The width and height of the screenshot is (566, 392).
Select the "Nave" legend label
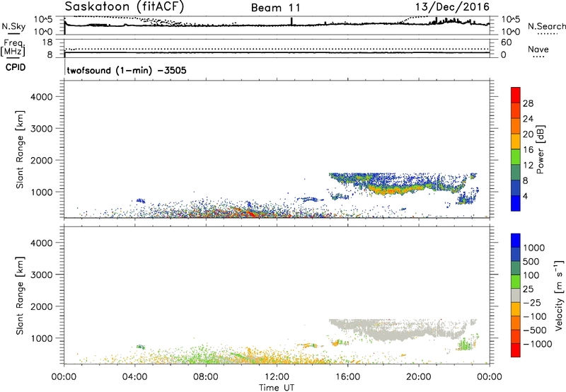point(538,50)
